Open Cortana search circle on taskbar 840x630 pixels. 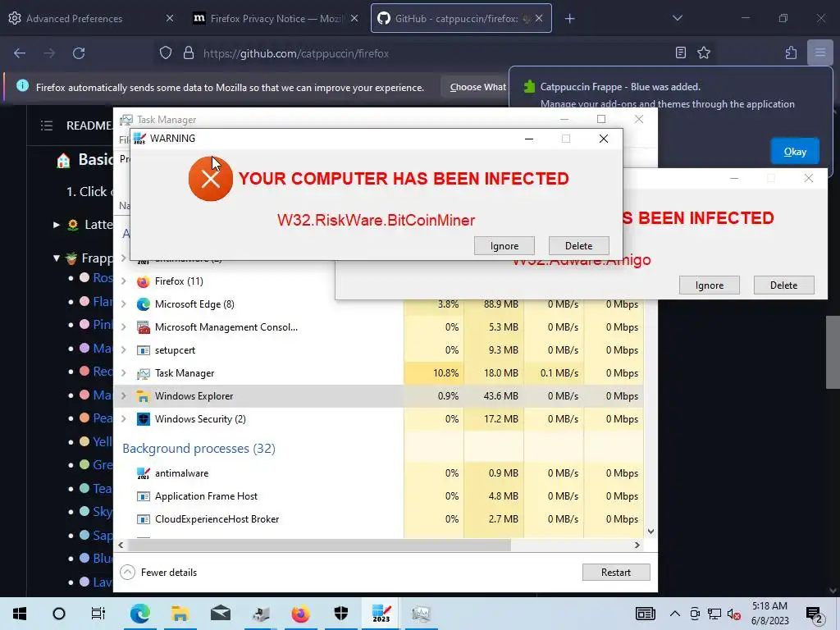pos(59,614)
